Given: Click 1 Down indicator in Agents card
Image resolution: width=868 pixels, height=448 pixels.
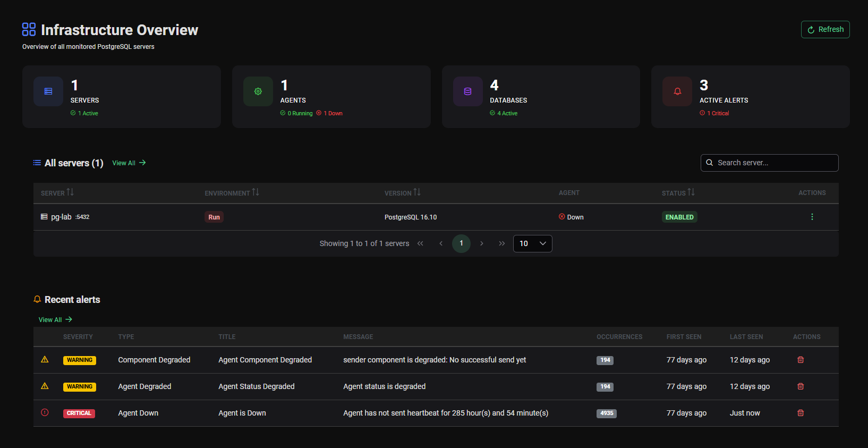Looking at the screenshot, I should point(329,113).
